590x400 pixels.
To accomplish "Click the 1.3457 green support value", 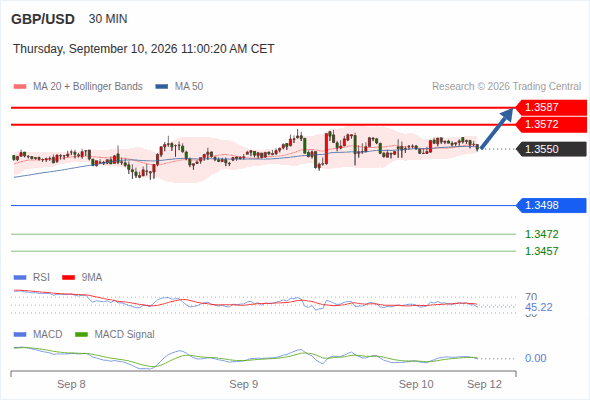I will pyautogui.click(x=541, y=251).
